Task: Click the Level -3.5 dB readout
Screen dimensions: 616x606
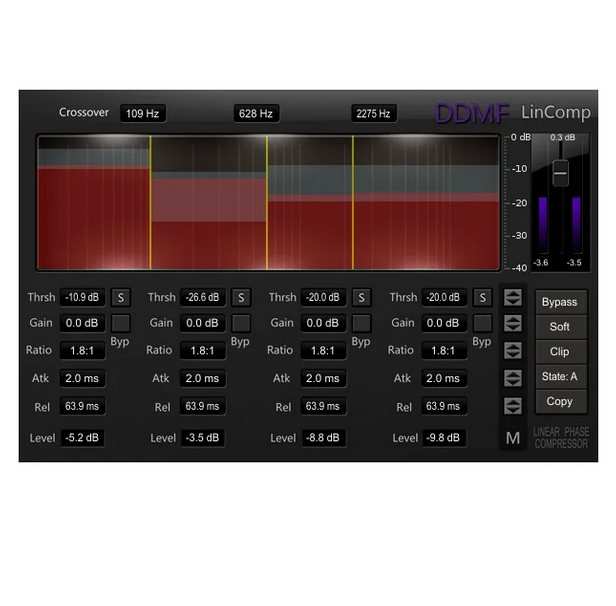Action: 203,438
